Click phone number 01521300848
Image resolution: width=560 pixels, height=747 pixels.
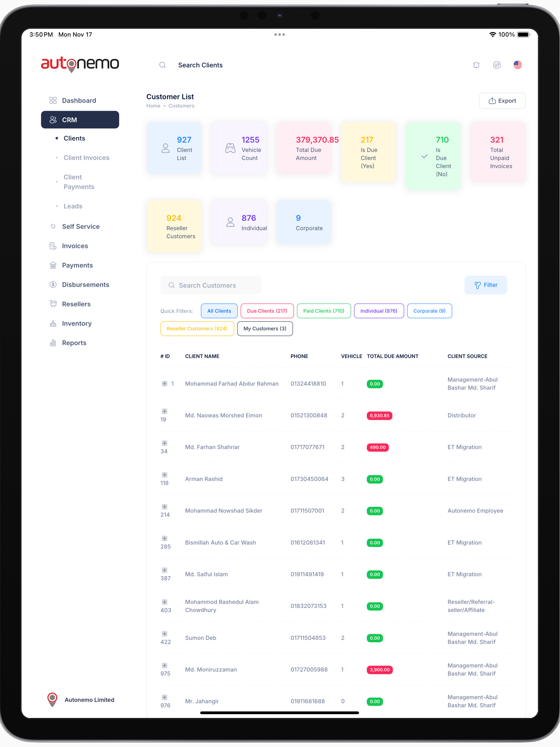tap(309, 415)
